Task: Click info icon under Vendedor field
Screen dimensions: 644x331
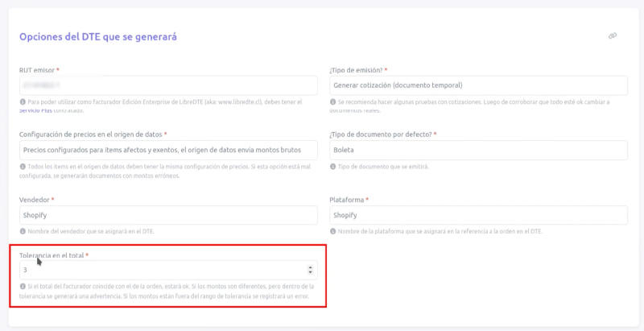Action: tap(23, 232)
